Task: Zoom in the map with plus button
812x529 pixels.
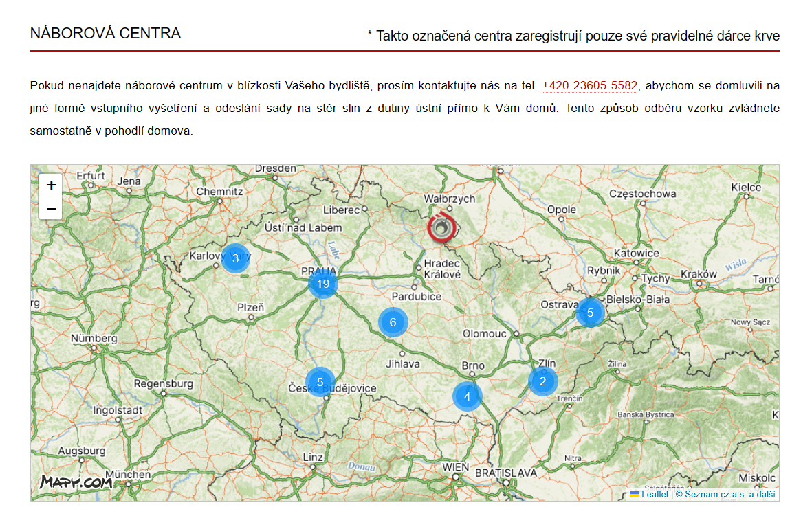Action: pyautogui.click(x=51, y=185)
